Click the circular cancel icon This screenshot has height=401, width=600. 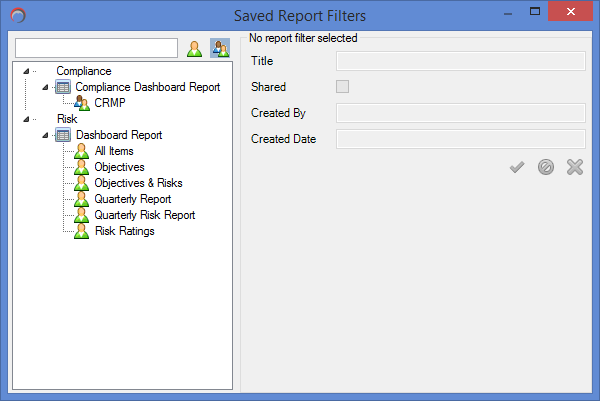coord(546,167)
